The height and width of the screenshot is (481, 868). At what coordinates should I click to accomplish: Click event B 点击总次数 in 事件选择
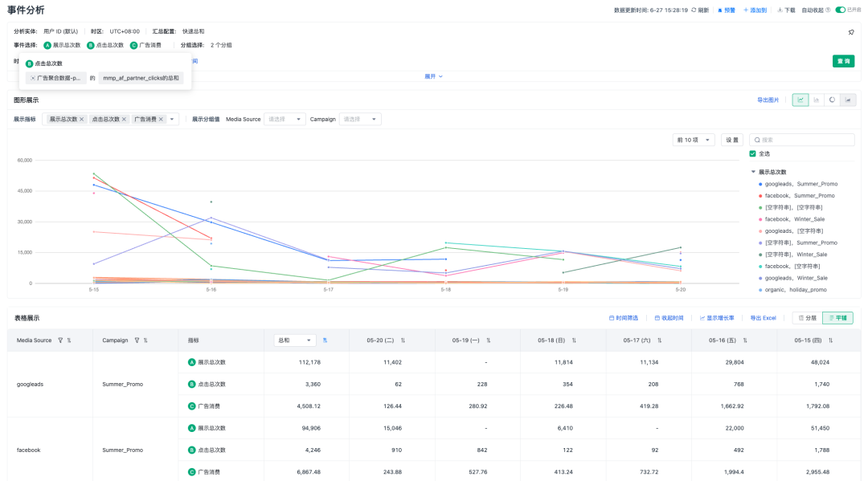coord(105,45)
